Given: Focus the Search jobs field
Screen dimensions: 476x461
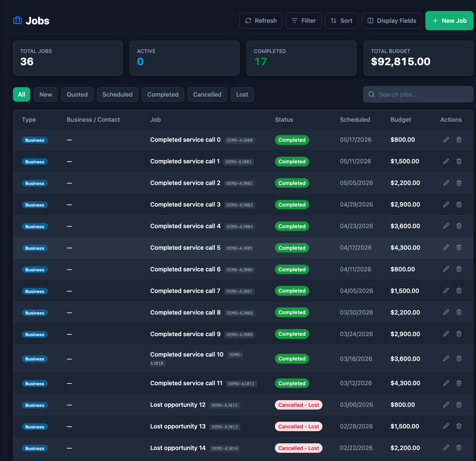Looking at the screenshot, I should coord(418,94).
